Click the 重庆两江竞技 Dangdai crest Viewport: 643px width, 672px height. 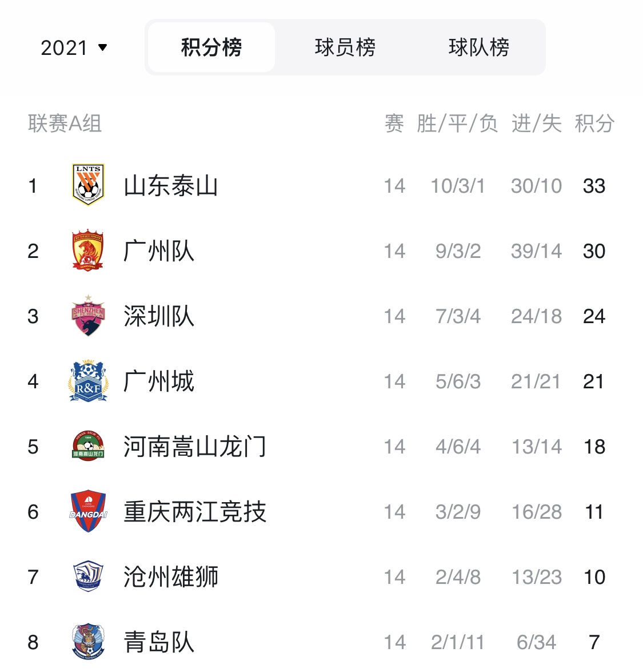click(x=88, y=511)
